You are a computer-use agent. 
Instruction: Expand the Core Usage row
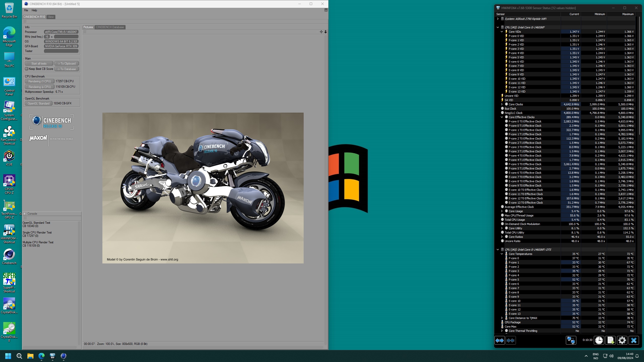(x=502, y=211)
